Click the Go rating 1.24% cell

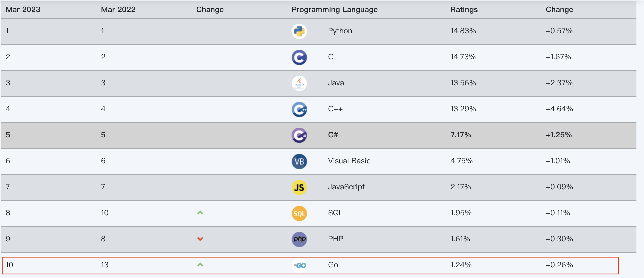(461, 265)
